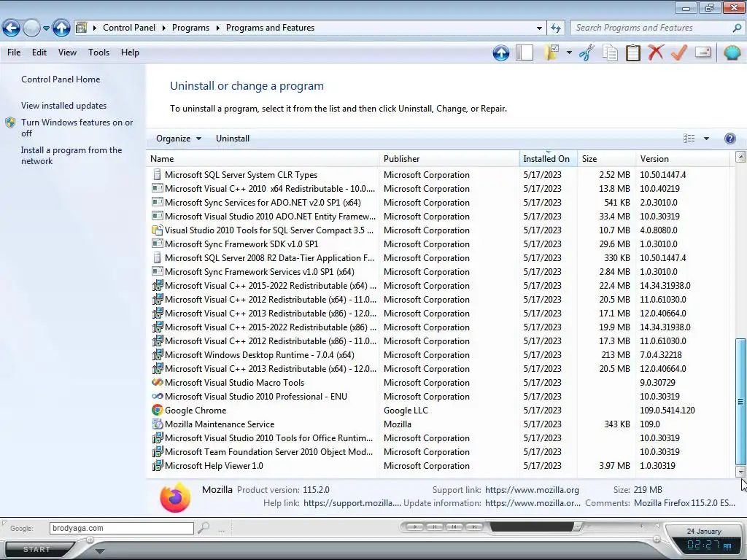
Task: Select Mozilla Maintenance Service row
Action: [x=440, y=424]
